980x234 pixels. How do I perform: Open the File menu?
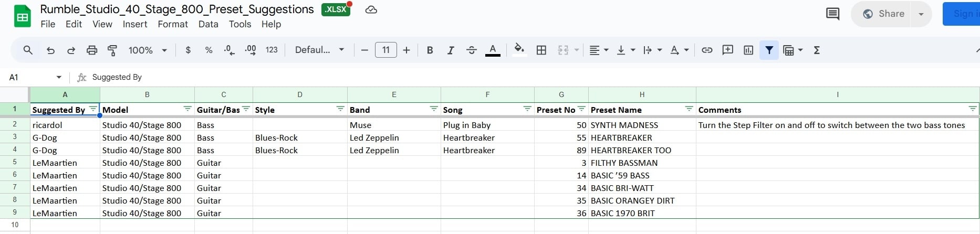coord(48,24)
